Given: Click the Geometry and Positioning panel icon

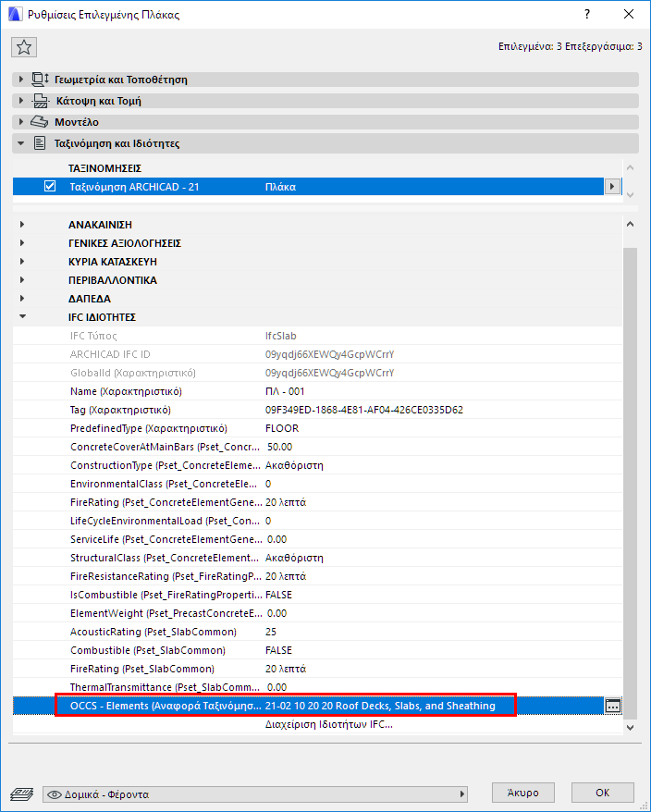Looking at the screenshot, I should [41, 80].
